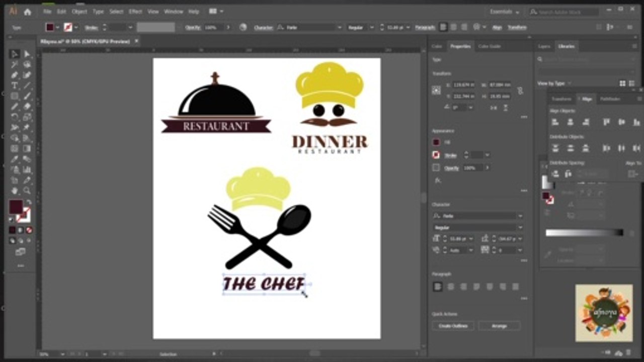The height and width of the screenshot is (362, 644).
Task: Switch to the Color Guide tab
Action: [490, 46]
